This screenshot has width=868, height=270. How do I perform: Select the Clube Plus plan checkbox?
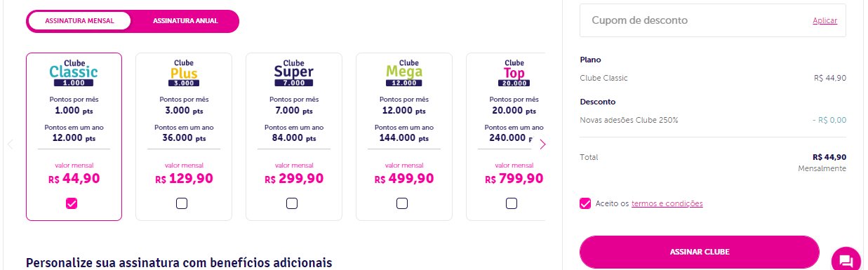pos(182,203)
